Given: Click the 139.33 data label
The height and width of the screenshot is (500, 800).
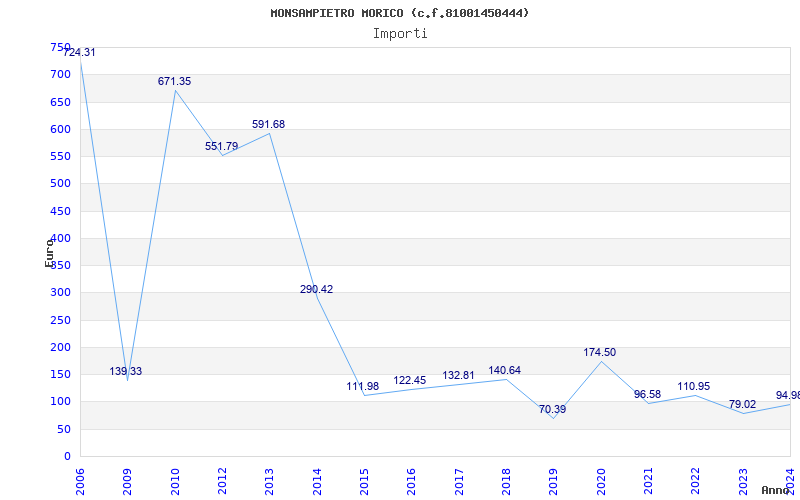Looking at the screenshot, I should [x=126, y=371].
